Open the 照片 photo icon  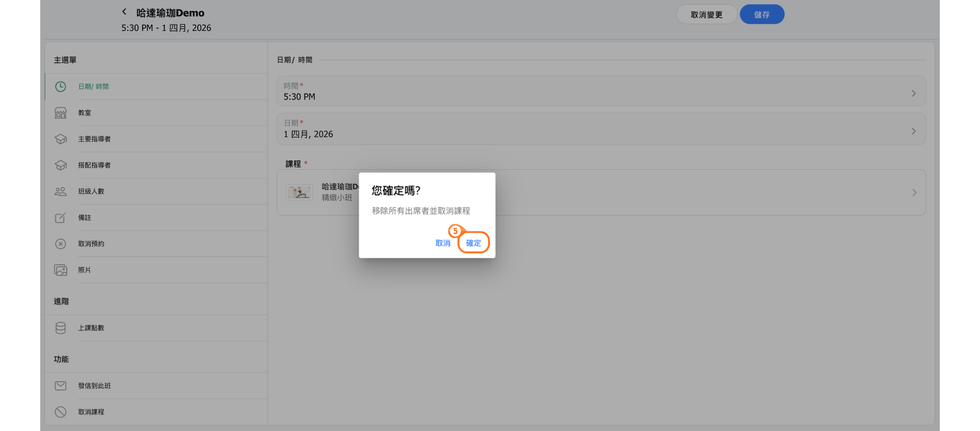pyautogui.click(x=60, y=270)
